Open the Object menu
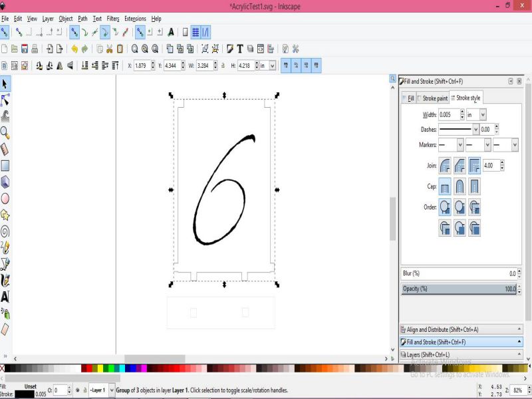 tap(65, 19)
